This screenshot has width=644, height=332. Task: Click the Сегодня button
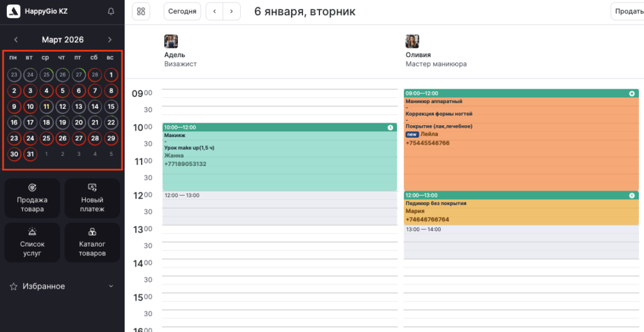point(182,11)
